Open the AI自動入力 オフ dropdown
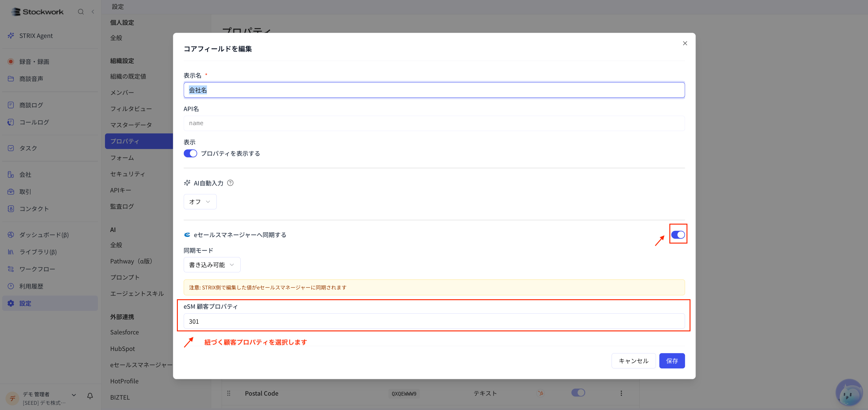 point(200,201)
